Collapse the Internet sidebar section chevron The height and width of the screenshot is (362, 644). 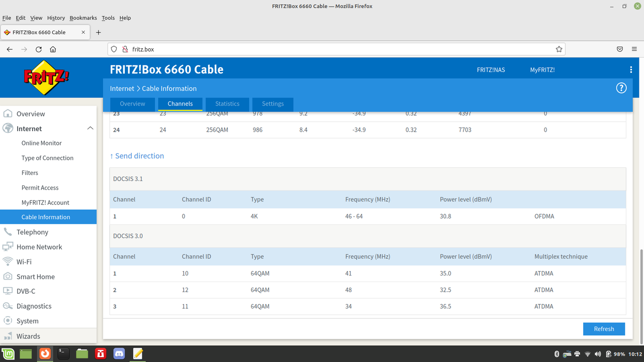pyautogui.click(x=90, y=129)
